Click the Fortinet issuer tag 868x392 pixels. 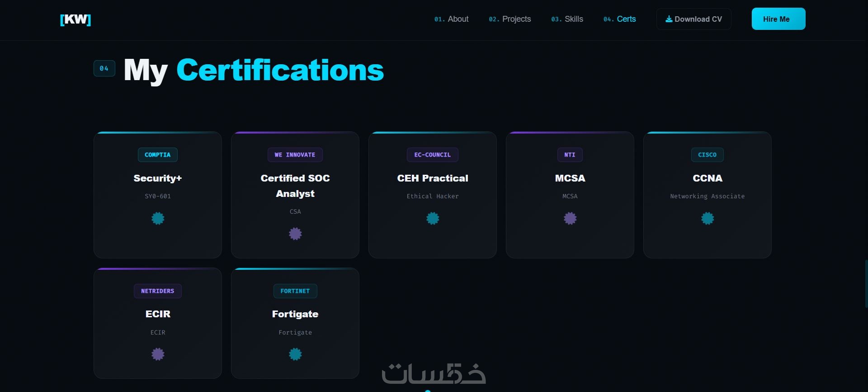coord(295,291)
